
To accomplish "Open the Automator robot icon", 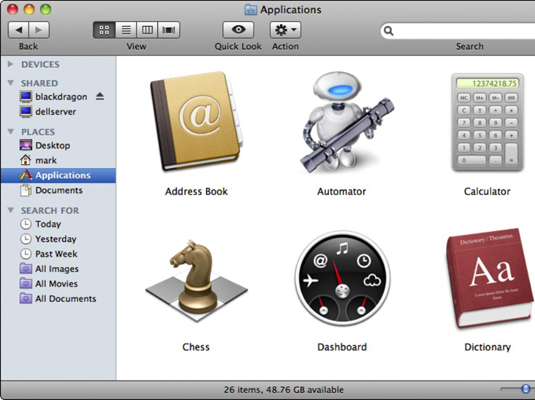I will [346, 122].
